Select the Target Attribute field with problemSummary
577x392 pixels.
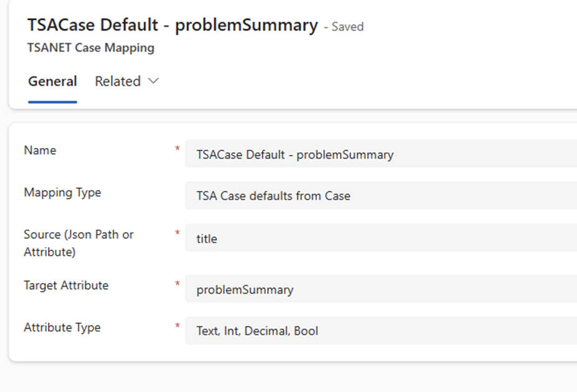pyautogui.click(x=381, y=289)
